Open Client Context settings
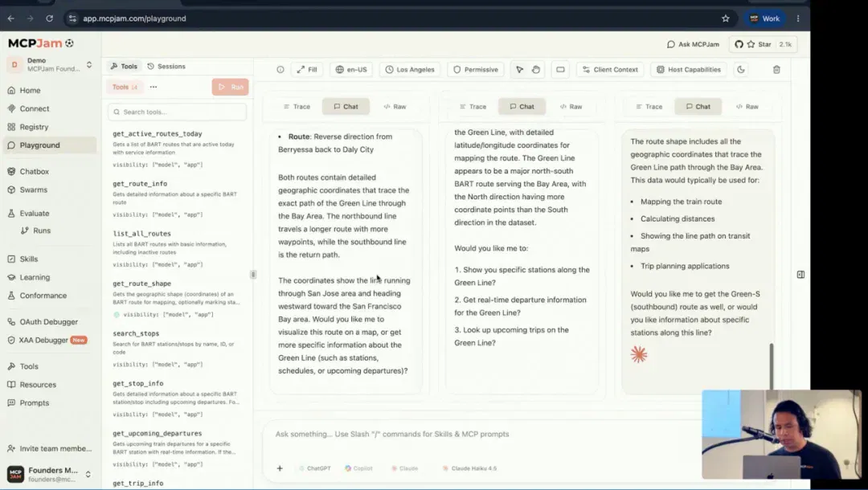 (x=611, y=70)
